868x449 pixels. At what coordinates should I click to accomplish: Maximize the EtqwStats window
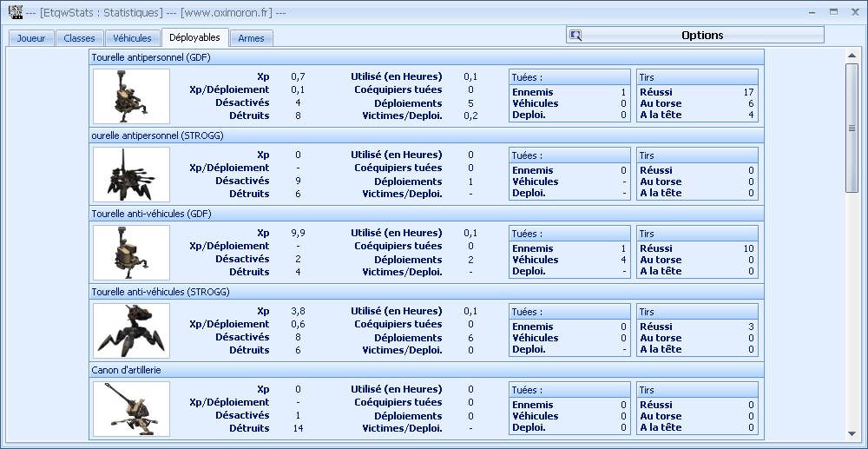833,11
